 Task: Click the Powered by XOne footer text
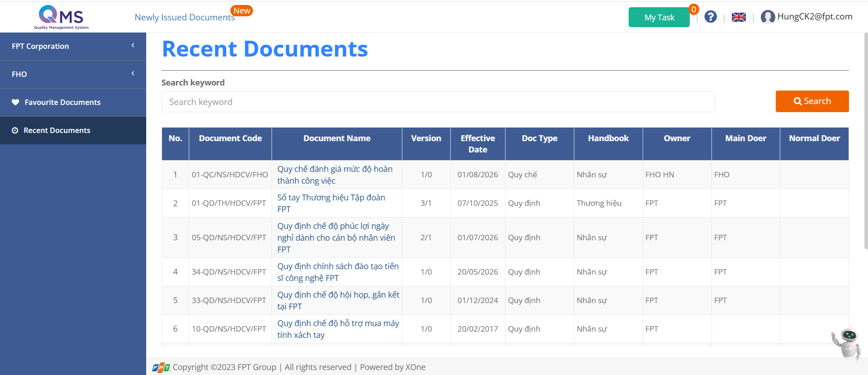393,367
